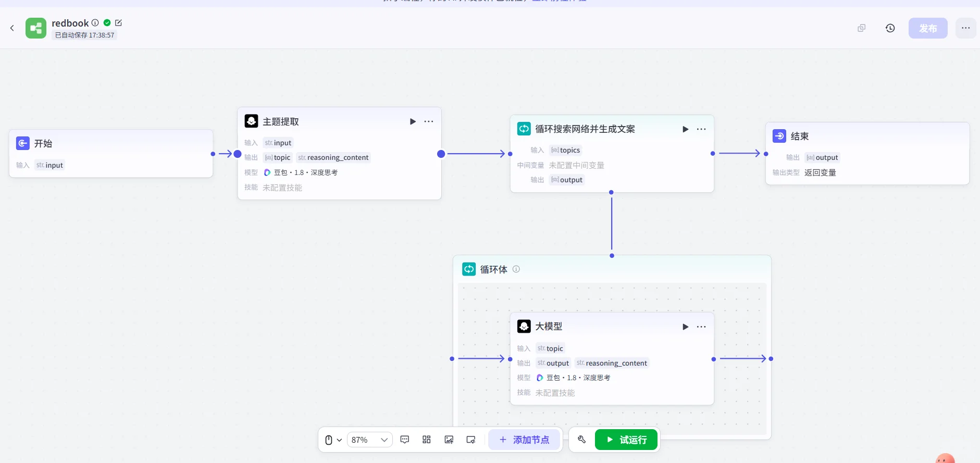Screen dimensions: 980x463
Task: Open header more options ellipsis
Action: 965,28
